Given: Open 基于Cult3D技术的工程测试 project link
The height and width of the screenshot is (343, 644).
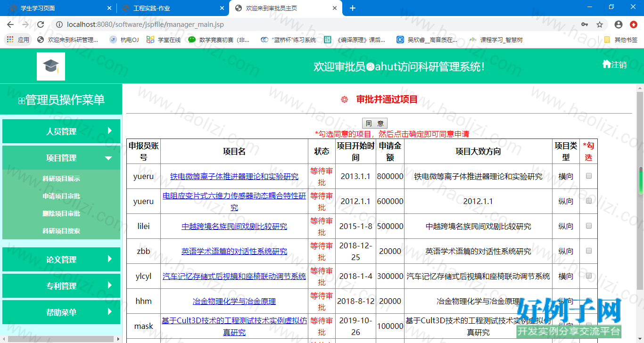Looking at the screenshot, I should (234, 326).
